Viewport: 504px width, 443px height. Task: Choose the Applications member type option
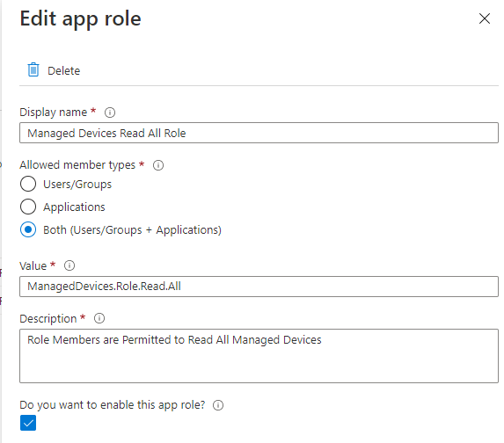(x=28, y=207)
